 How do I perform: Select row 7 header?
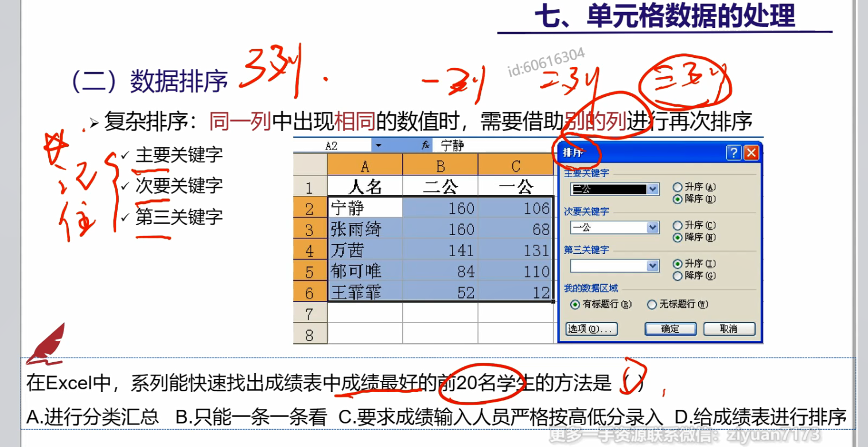(x=310, y=313)
